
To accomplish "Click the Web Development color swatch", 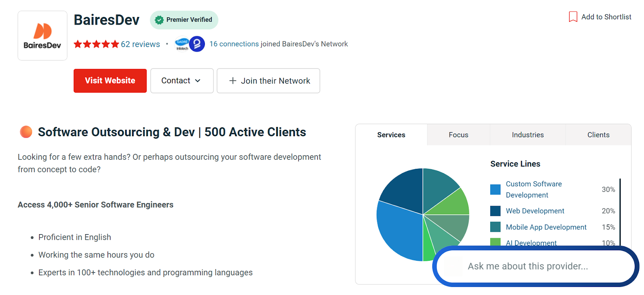I will [495, 211].
